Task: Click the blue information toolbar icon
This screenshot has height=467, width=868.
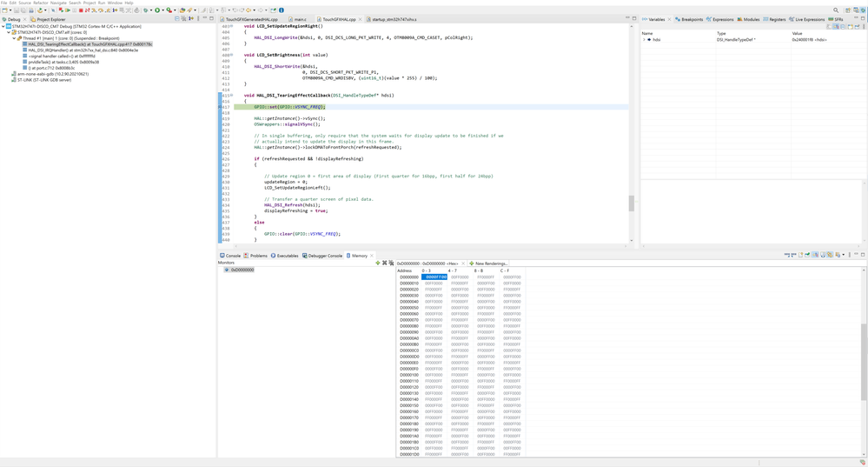Action: [x=282, y=10]
